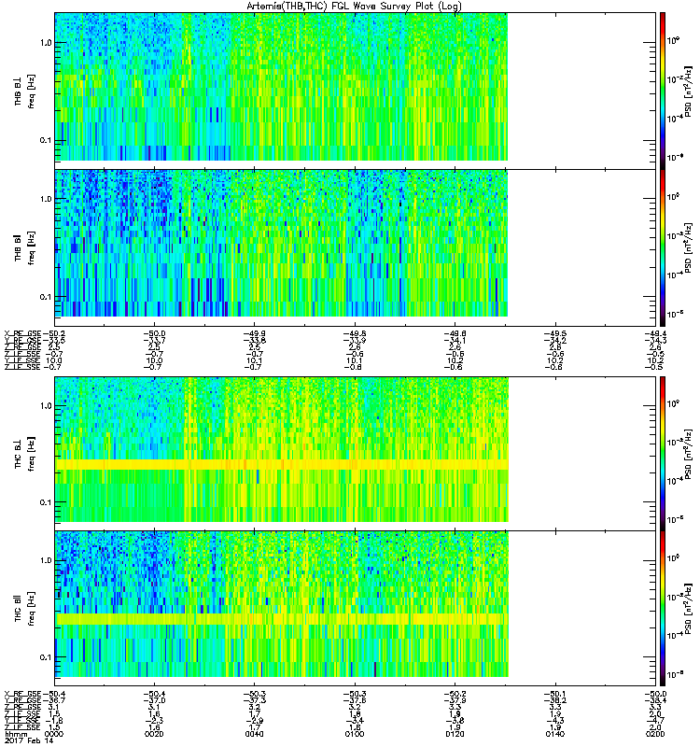Click the color bar beside the THB B-perpendicular panel
The image size is (700, 747).
(663, 91)
